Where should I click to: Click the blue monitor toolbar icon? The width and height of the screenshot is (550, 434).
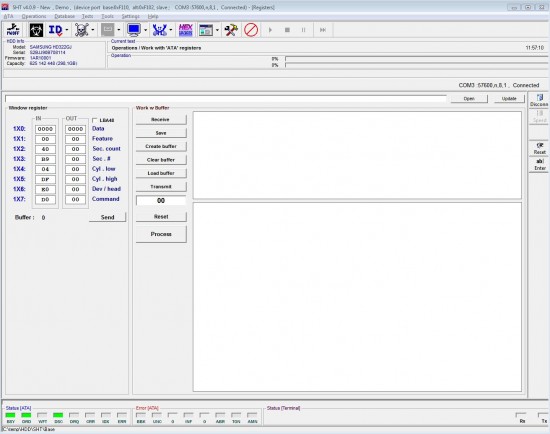[134, 30]
